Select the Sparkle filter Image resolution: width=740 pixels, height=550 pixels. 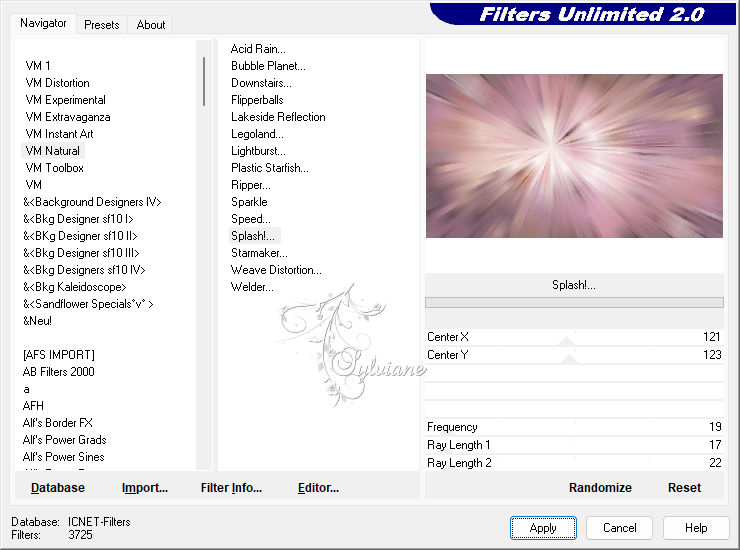249,202
